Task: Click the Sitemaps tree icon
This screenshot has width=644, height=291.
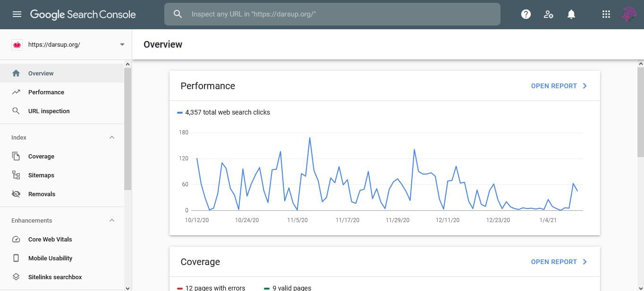Action: click(16, 175)
